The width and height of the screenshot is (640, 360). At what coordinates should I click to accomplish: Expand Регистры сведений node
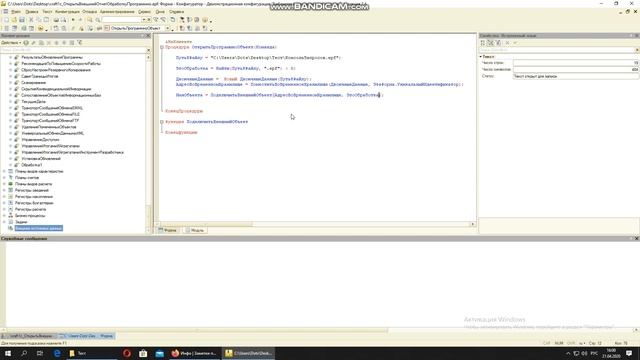pyautogui.click(x=4, y=190)
